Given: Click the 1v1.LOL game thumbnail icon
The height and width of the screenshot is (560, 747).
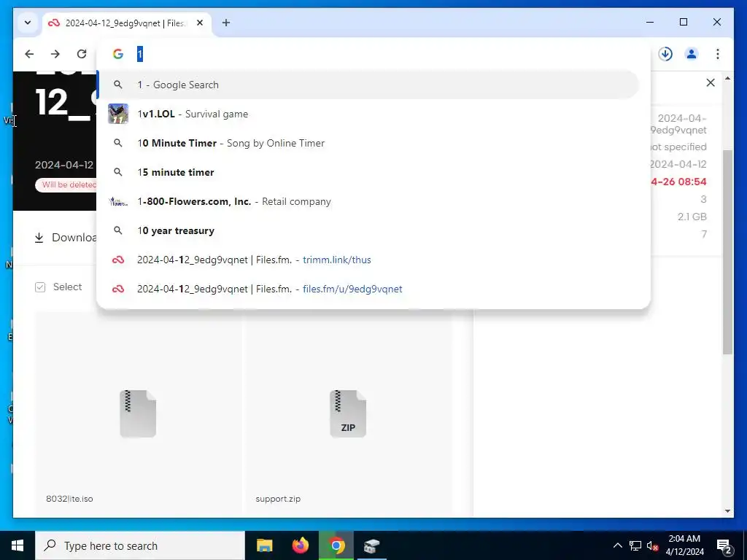Looking at the screenshot, I should click(118, 114).
